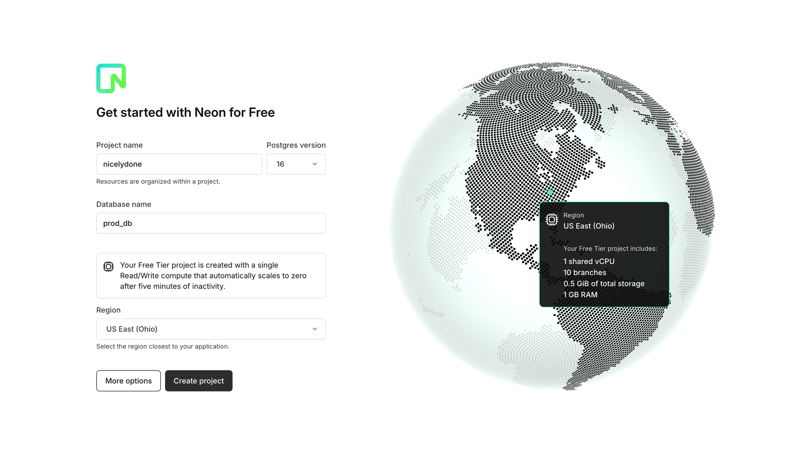The height and width of the screenshot is (455, 800).
Task: Focus the Project name field containing nicelydone
Action: (x=179, y=164)
